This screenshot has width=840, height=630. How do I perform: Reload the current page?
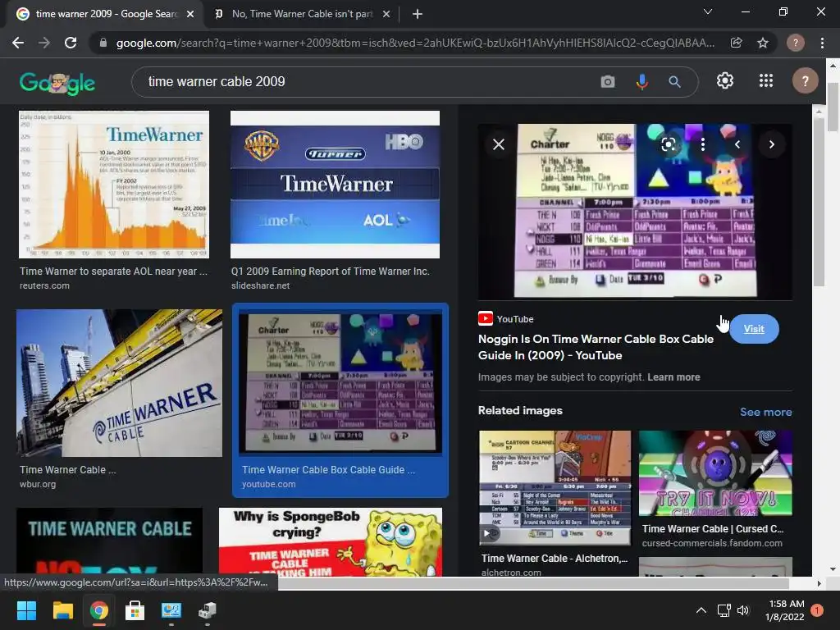(x=71, y=43)
